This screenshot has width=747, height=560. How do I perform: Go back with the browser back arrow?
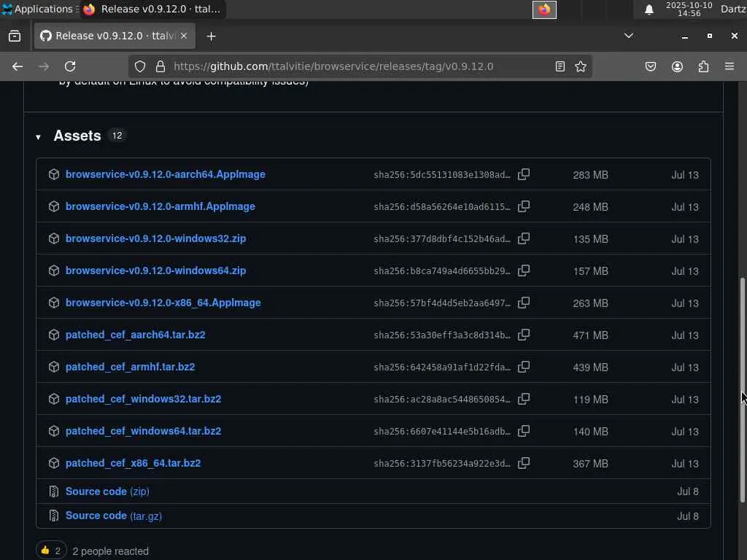click(18, 66)
